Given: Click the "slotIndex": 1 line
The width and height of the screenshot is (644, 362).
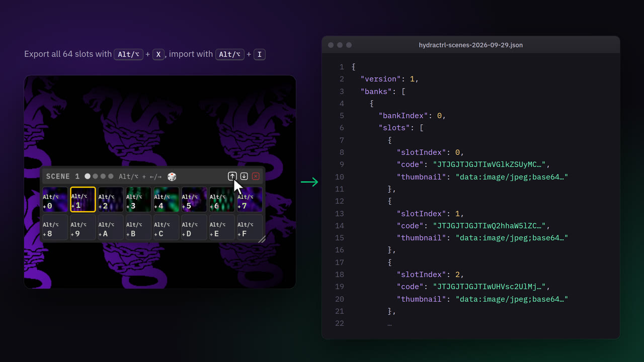Looking at the screenshot, I should 430,214.
